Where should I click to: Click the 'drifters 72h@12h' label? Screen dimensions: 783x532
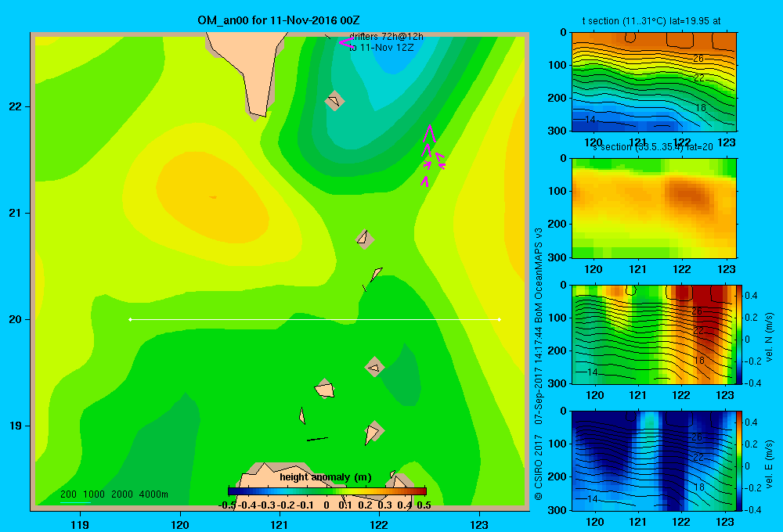[386, 37]
